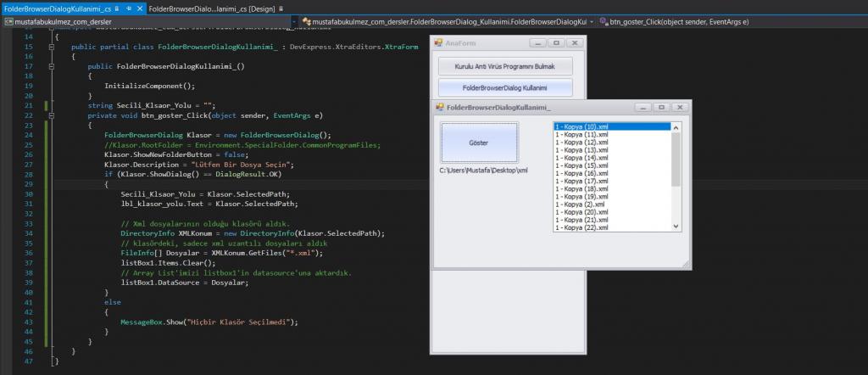Screen dimensions: 868x375
Task: Click line number 33 in the margin
Action: (29, 223)
